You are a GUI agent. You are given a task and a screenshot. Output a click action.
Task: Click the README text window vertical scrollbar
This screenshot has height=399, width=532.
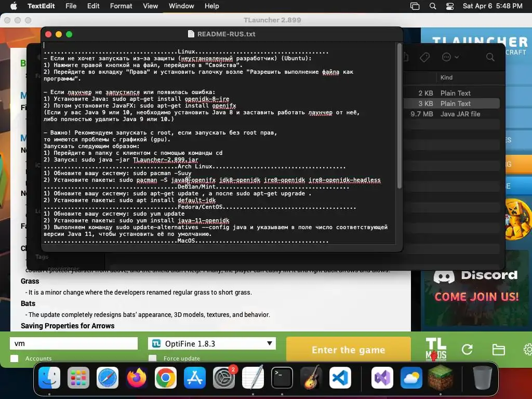click(400, 115)
